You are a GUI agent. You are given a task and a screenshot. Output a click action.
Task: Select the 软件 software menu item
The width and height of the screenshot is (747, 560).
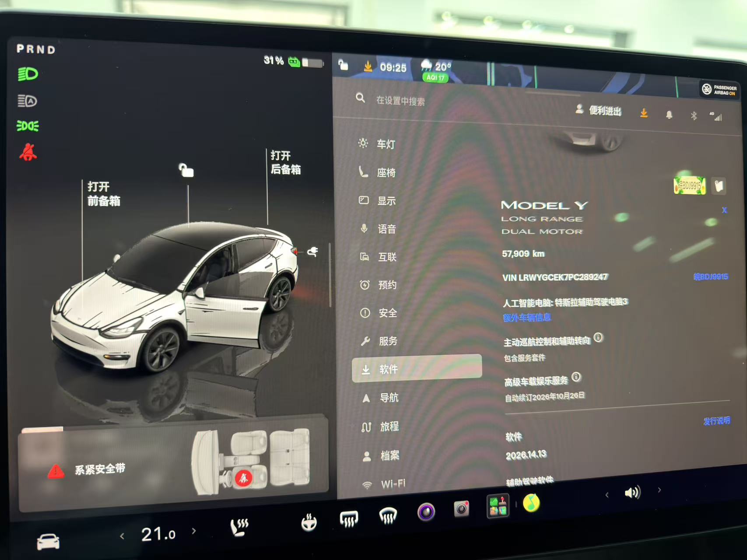pos(417,368)
